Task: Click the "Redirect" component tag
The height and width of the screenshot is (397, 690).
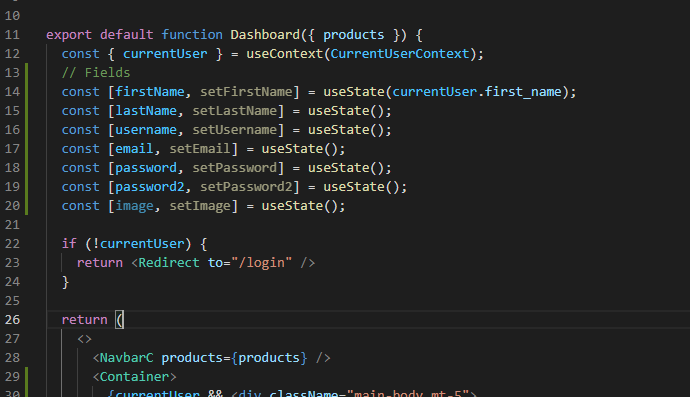Action: [169, 263]
